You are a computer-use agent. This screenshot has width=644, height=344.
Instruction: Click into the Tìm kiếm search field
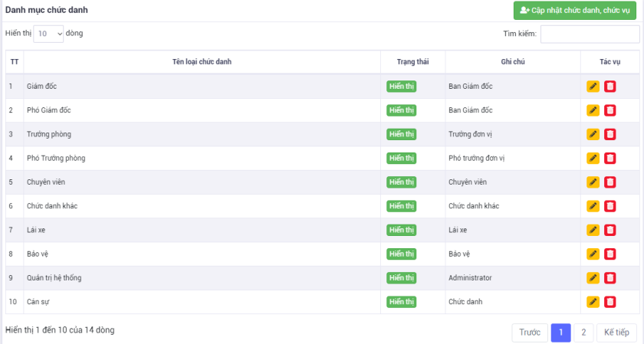tap(590, 34)
